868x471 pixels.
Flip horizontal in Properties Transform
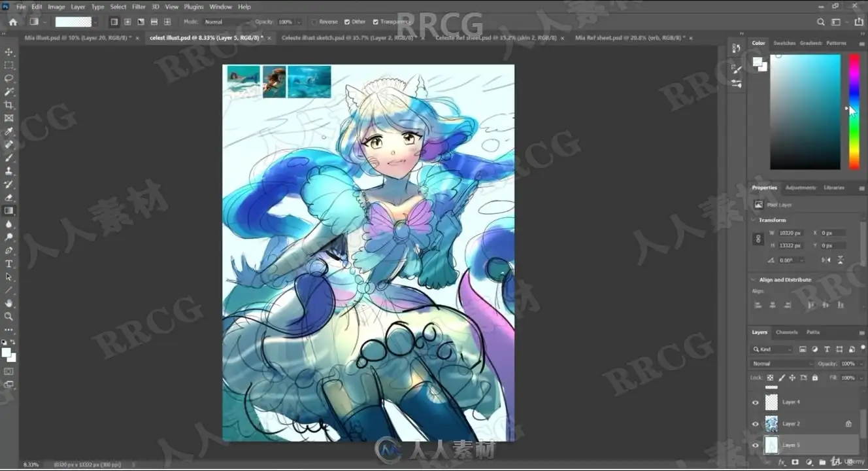[826, 260]
